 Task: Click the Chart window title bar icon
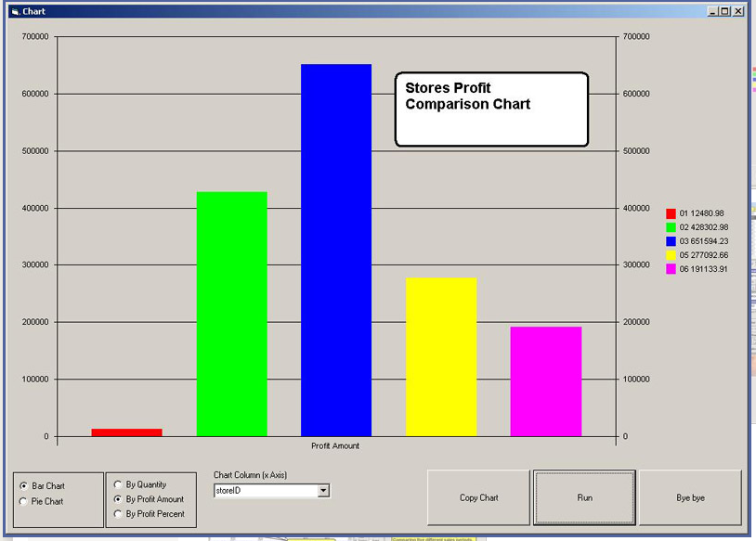point(14,11)
